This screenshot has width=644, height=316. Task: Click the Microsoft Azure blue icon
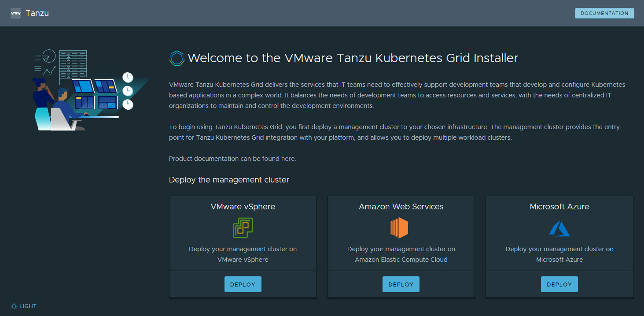[559, 228]
